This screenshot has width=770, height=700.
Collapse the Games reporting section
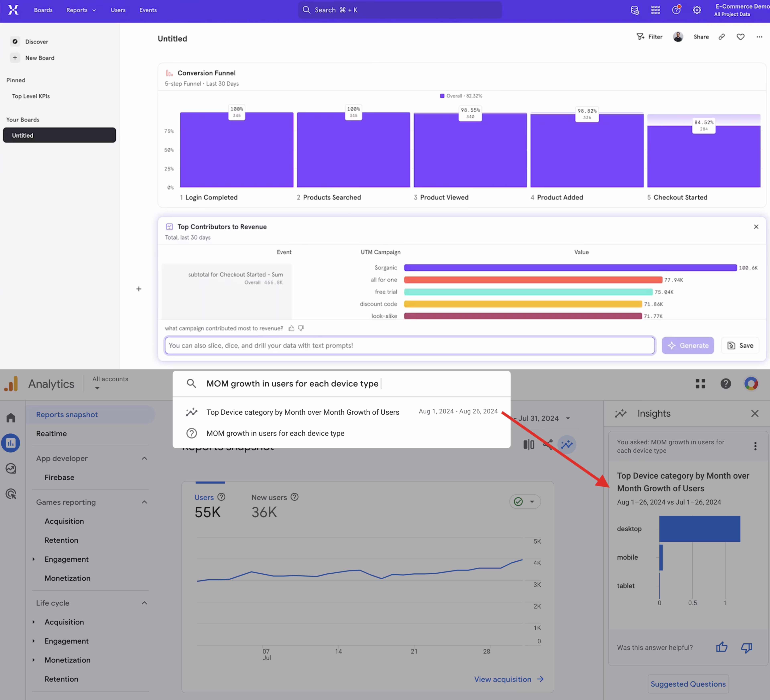pos(144,502)
